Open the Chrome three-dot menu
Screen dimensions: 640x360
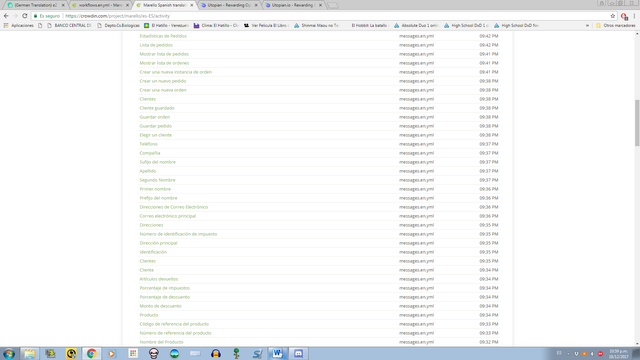click(634, 16)
